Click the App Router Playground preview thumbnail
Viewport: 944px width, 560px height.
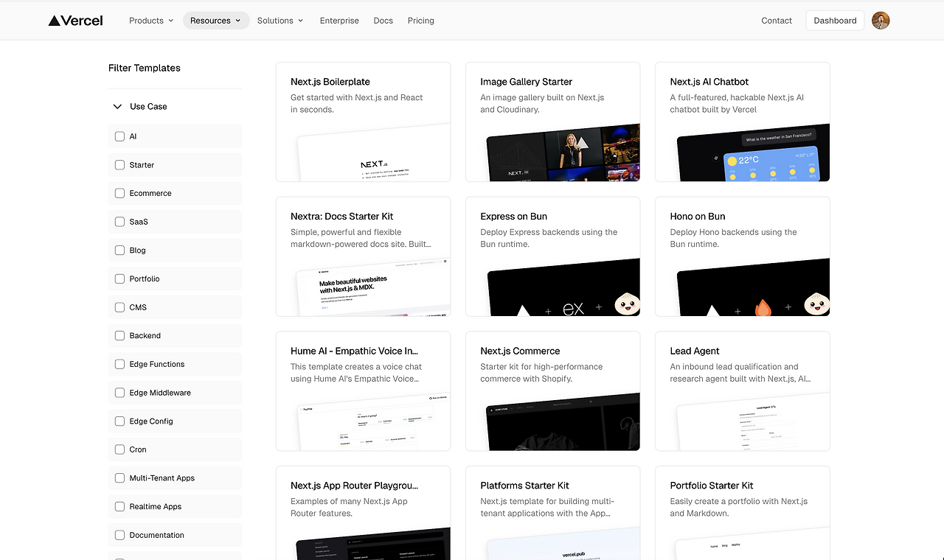373,544
